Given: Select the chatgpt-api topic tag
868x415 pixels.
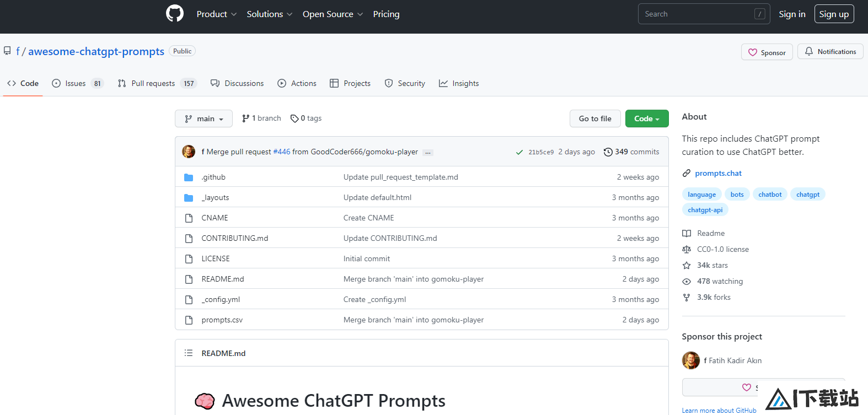Looking at the screenshot, I should pyautogui.click(x=705, y=210).
